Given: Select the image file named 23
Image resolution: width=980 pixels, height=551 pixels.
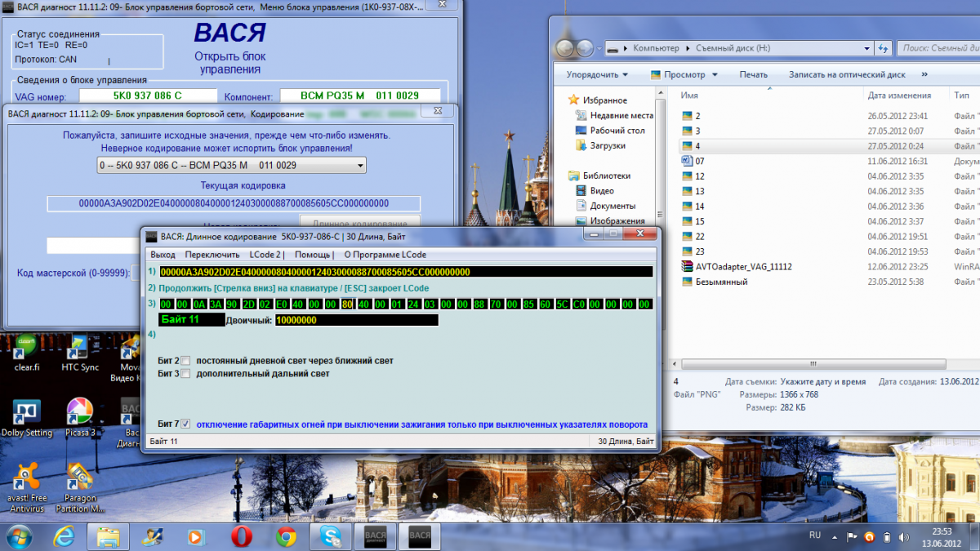Looking at the screenshot, I should tap(693, 251).
